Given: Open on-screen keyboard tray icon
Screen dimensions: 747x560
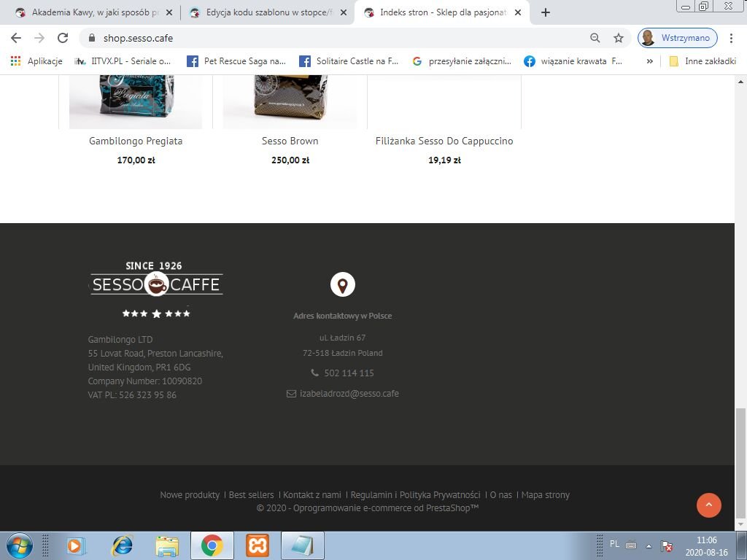Looking at the screenshot, I should click(x=631, y=545).
